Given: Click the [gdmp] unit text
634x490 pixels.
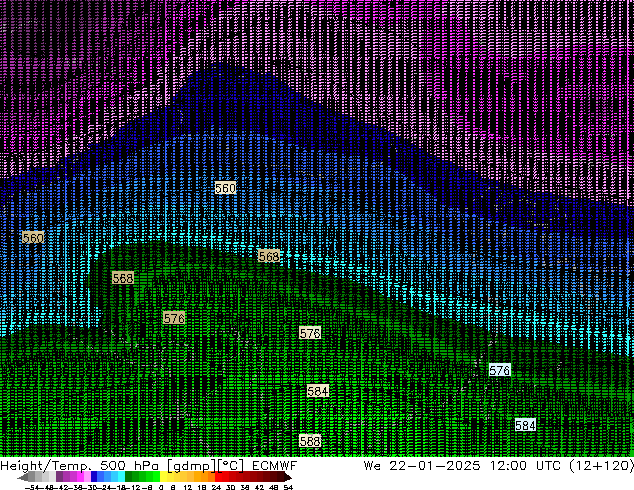Looking at the screenshot, I should coord(191,466).
